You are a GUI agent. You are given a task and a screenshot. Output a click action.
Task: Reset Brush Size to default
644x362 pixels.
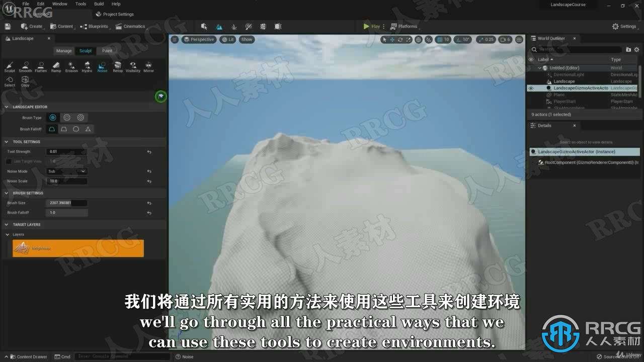pyautogui.click(x=149, y=203)
